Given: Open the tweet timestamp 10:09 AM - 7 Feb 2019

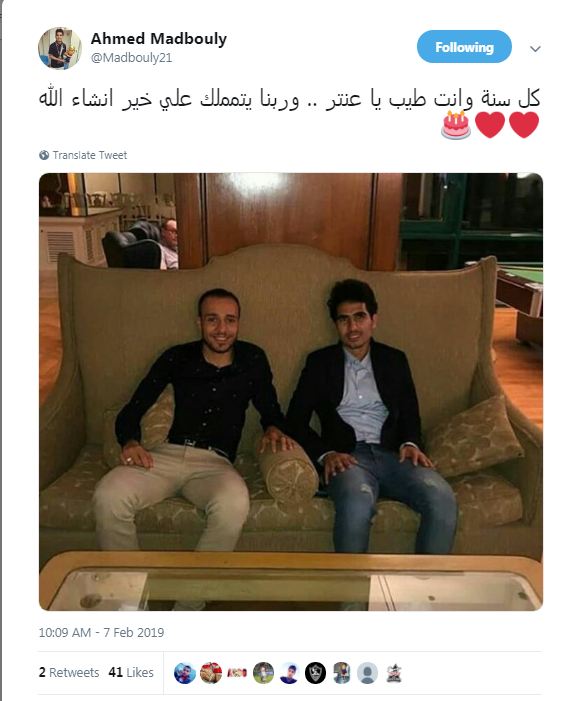Looking at the screenshot, I should [x=101, y=633].
